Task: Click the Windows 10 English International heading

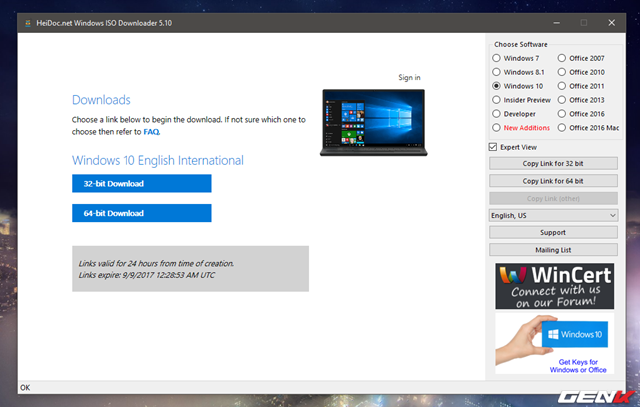Action: (x=158, y=160)
